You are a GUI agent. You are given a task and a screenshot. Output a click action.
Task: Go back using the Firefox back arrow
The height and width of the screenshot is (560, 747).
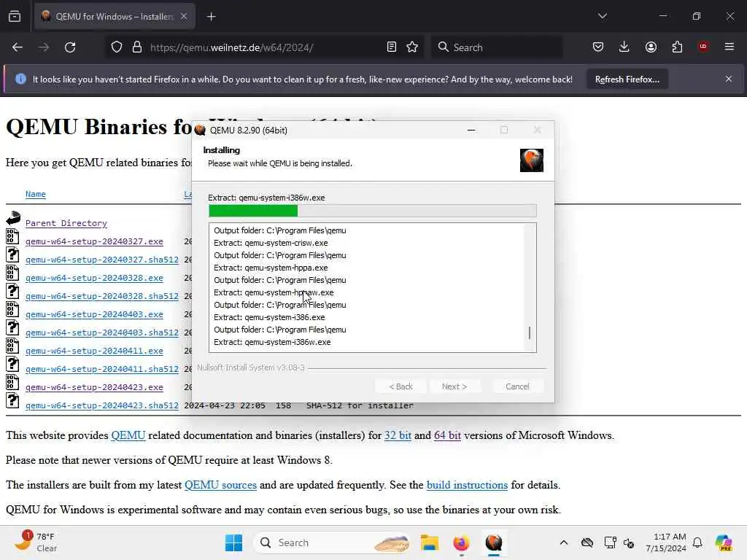coord(18,47)
